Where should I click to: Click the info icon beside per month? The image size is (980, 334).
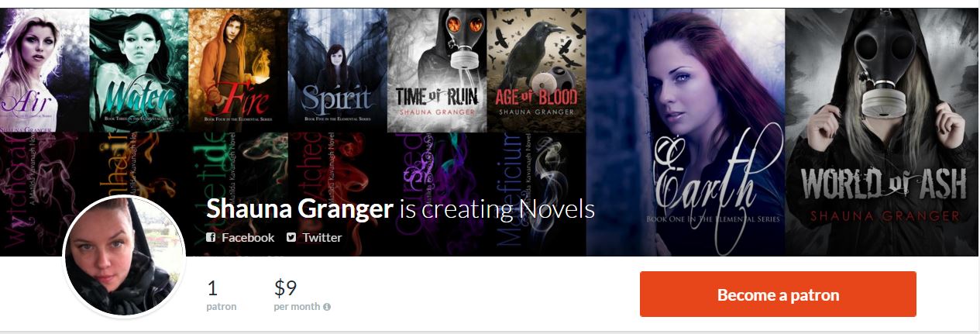(x=327, y=307)
